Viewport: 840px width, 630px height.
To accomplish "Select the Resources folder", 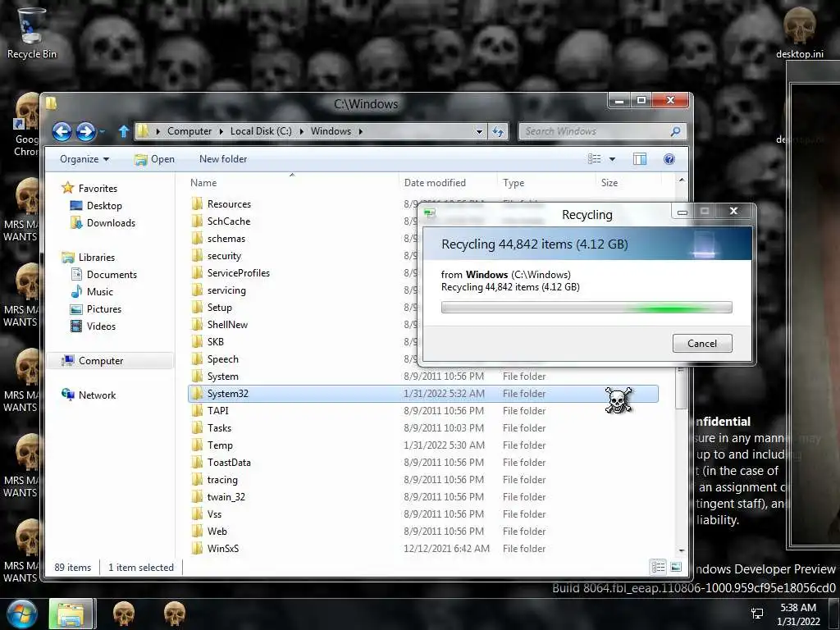I will [x=230, y=204].
